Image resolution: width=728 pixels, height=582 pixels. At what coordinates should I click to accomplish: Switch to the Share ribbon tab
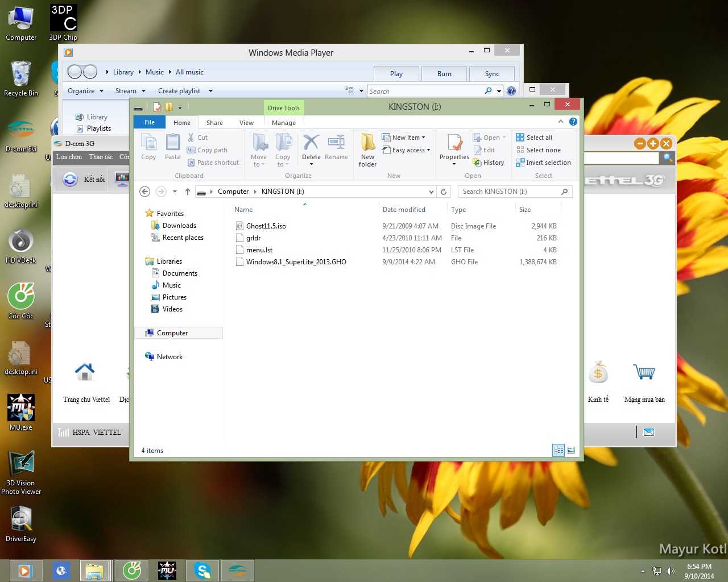(214, 122)
